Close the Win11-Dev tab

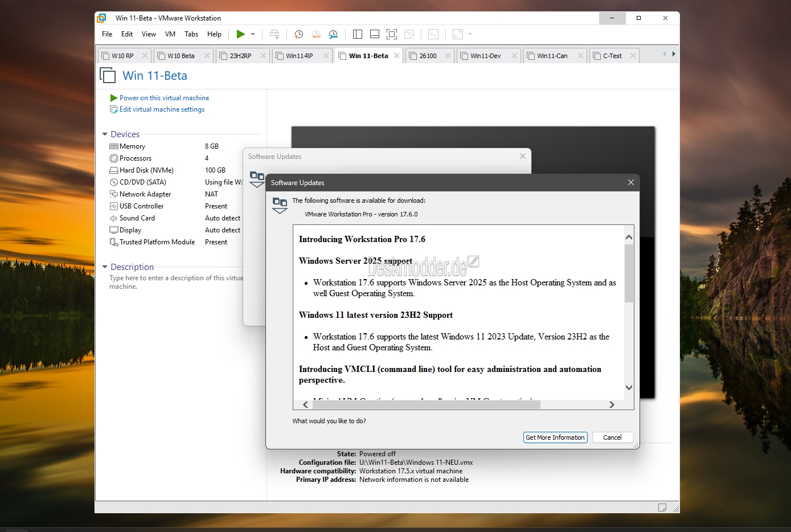(x=514, y=56)
